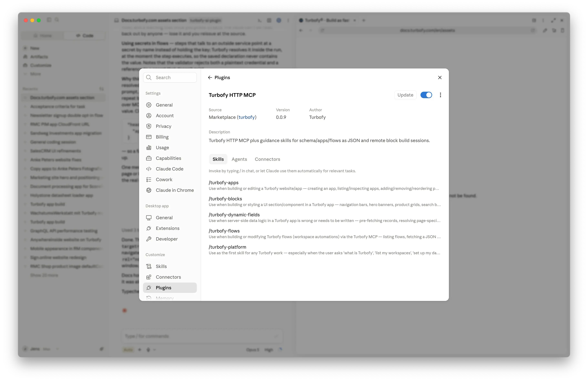The width and height of the screenshot is (588, 381).
Task: Select New in background sidebar
Action: (x=35, y=48)
